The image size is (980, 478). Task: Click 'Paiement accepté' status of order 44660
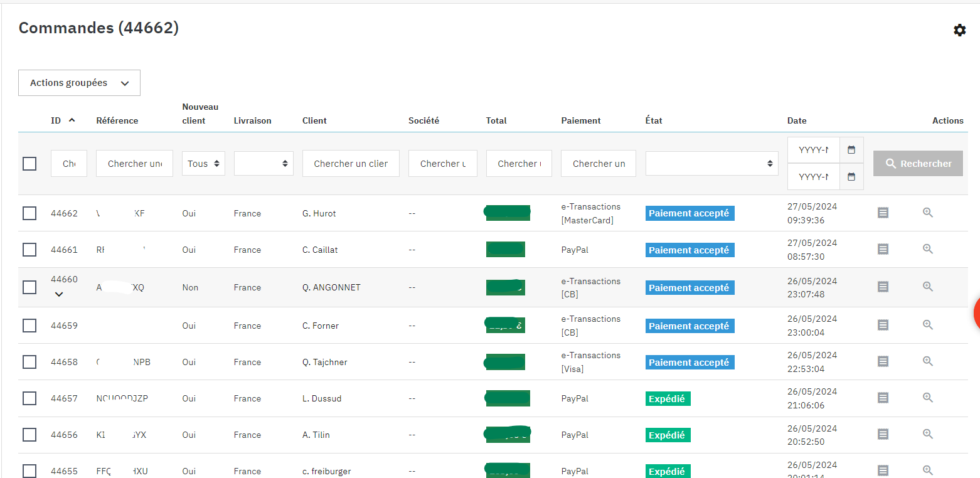click(690, 288)
